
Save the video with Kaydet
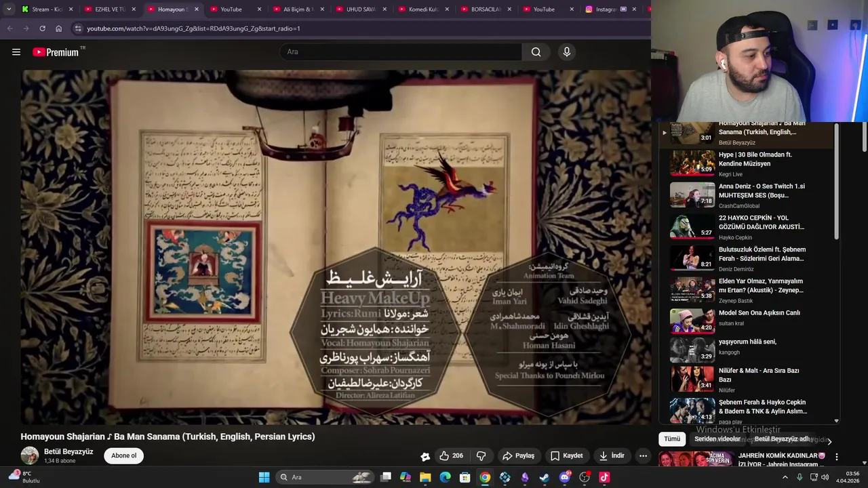567,455
